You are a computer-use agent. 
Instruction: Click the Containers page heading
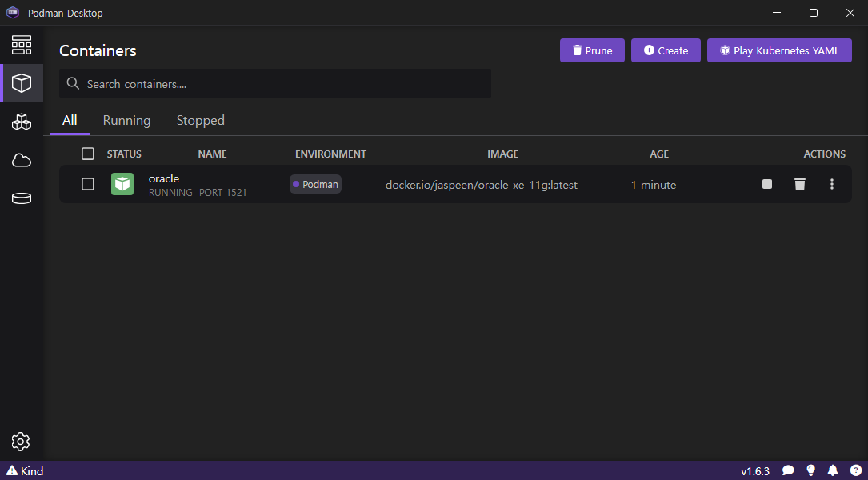tap(98, 50)
